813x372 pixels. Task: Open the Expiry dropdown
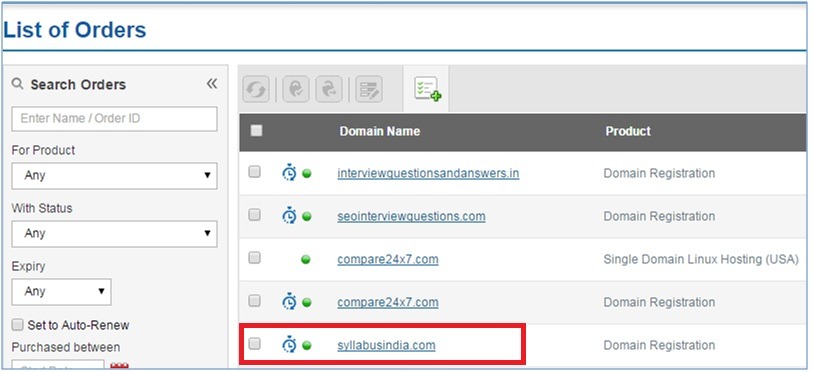pyautogui.click(x=61, y=292)
